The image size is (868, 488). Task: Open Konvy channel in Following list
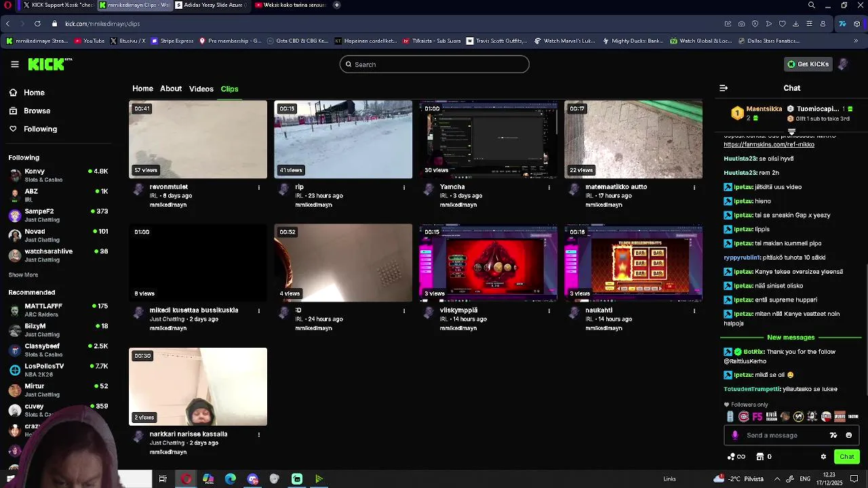pos(58,176)
